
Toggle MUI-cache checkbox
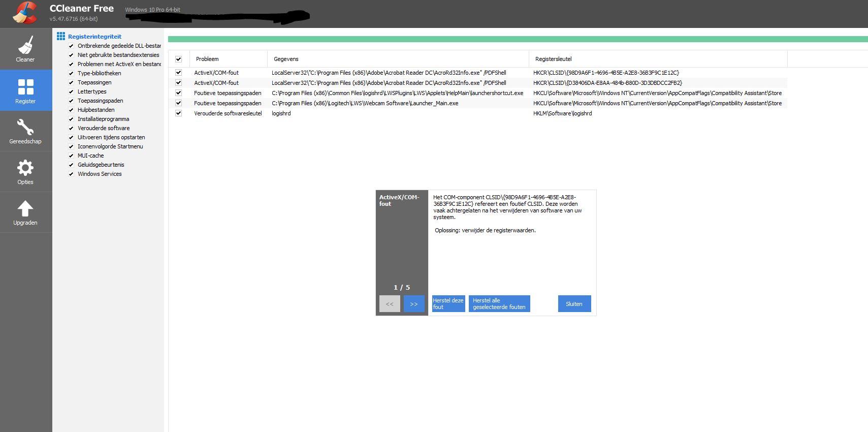(71, 156)
